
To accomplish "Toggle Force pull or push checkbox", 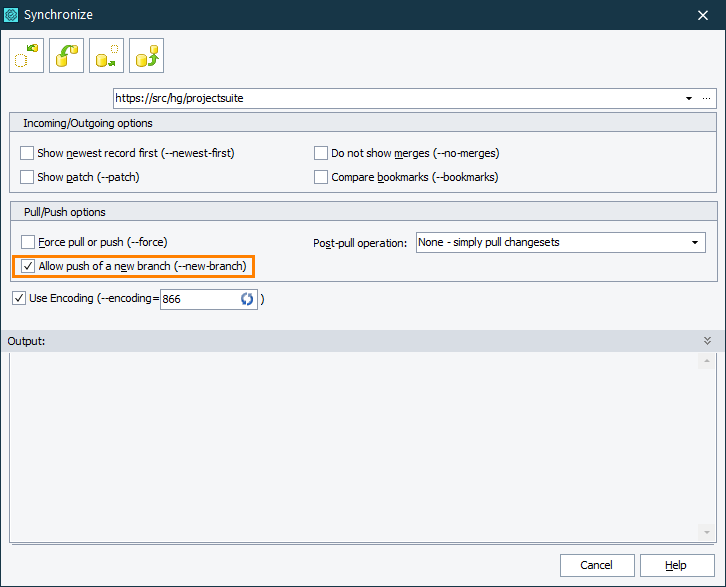I will tap(28, 242).
